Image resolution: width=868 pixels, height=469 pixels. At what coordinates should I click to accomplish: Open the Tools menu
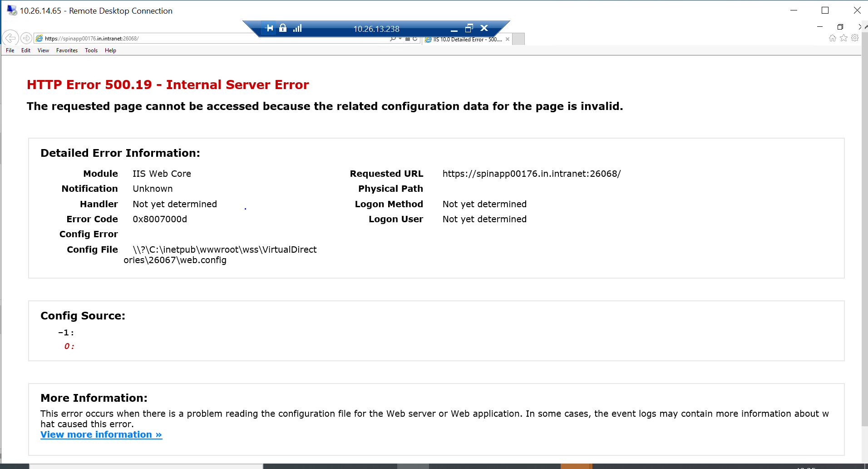[x=91, y=50]
